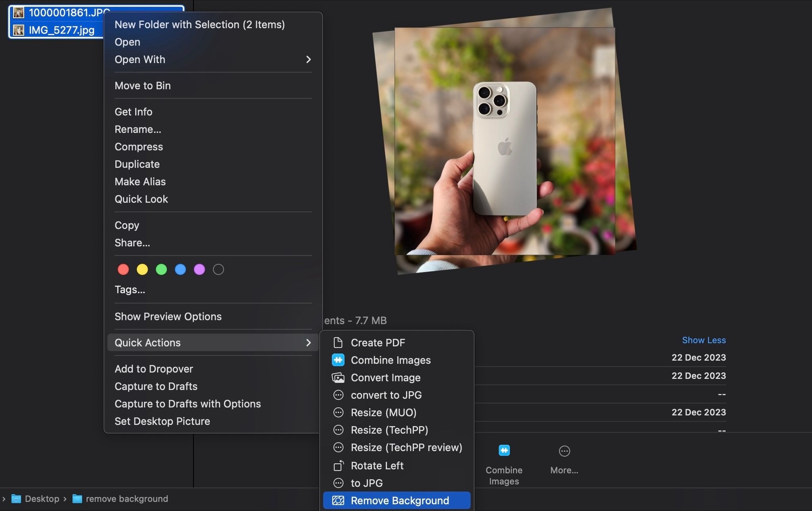The height and width of the screenshot is (511, 812).
Task: Click the Rotate Left icon
Action: point(338,465)
